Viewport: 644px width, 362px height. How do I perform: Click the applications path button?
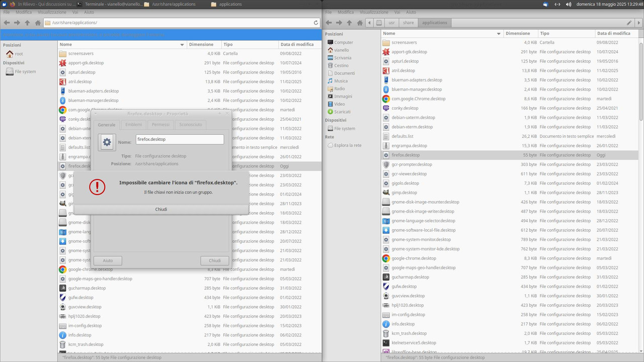(x=435, y=23)
